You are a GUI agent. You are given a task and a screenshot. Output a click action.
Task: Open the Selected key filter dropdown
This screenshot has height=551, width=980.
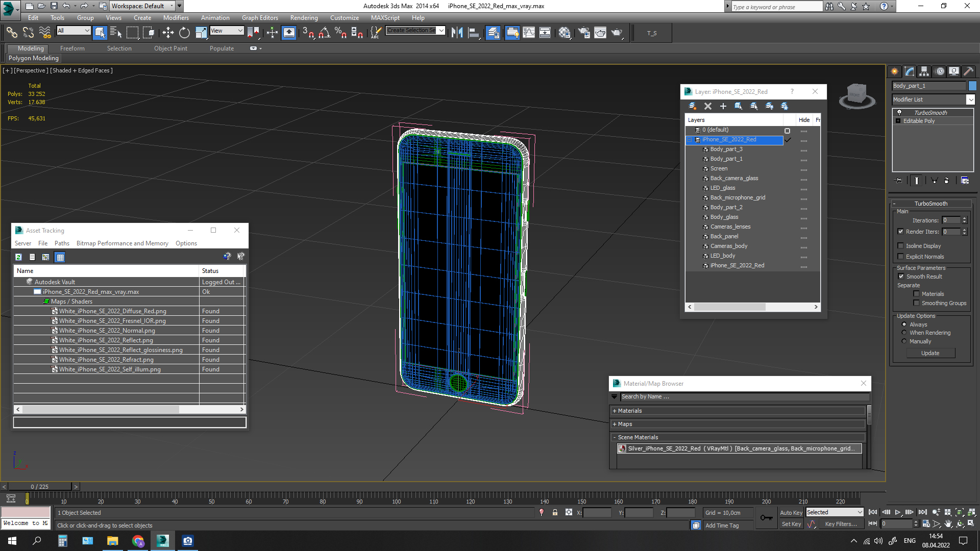(x=835, y=512)
